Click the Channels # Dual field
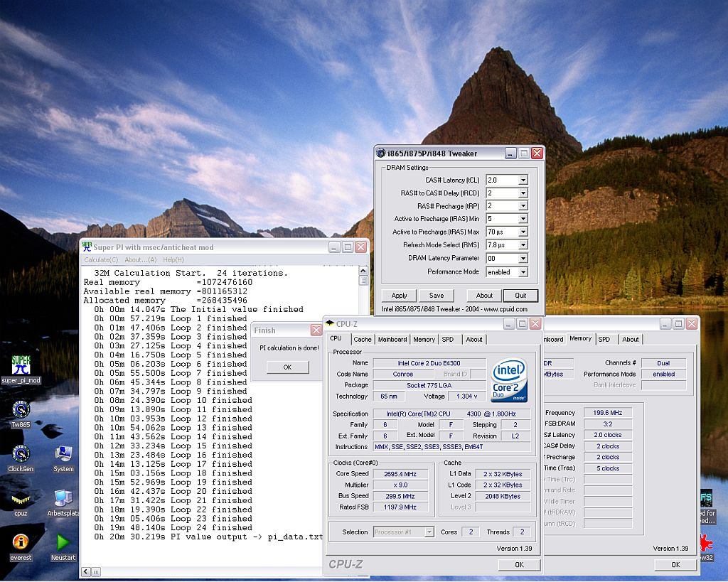Image resolution: width=728 pixels, height=582 pixels. pos(663,363)
